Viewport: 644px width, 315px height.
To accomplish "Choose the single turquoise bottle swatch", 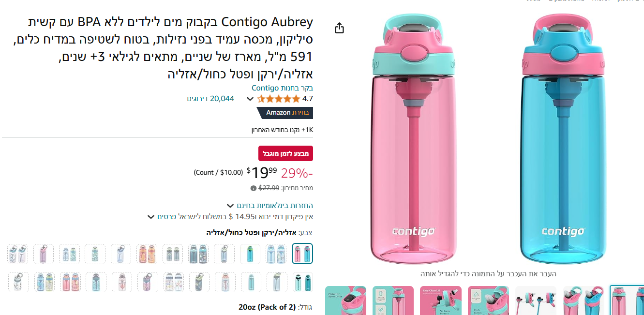I will pos(250,254).
